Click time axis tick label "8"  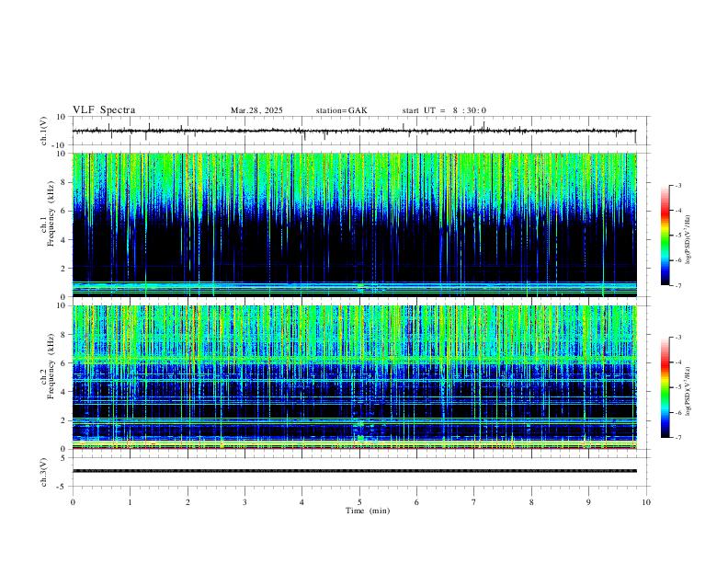pyautogui.click(x=531, y=502)
